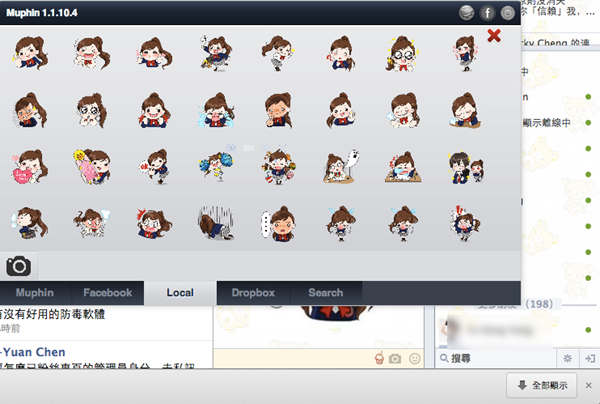Image resolution: width=600 pixels, height=404 pixels.
Task: Select the Local tab
Action: [180, 293]
